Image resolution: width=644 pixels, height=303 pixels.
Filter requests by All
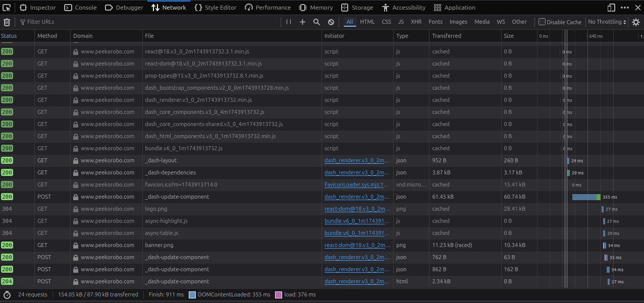pos(350,22)
